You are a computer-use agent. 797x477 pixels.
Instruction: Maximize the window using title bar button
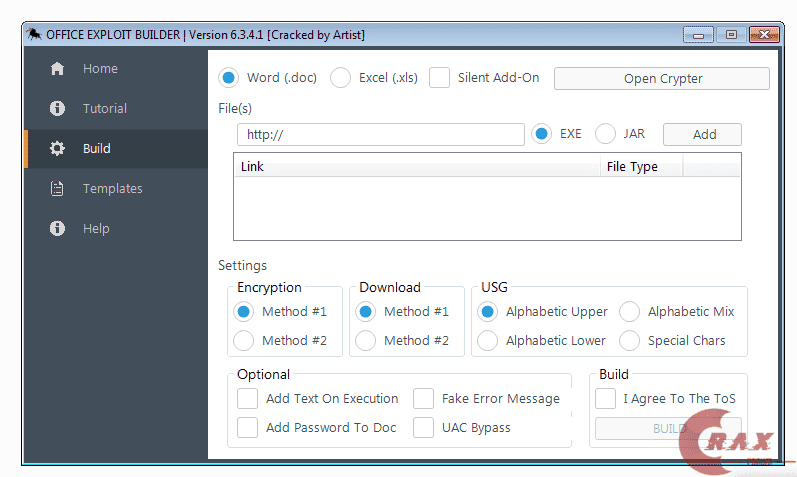tap(731, 35)
